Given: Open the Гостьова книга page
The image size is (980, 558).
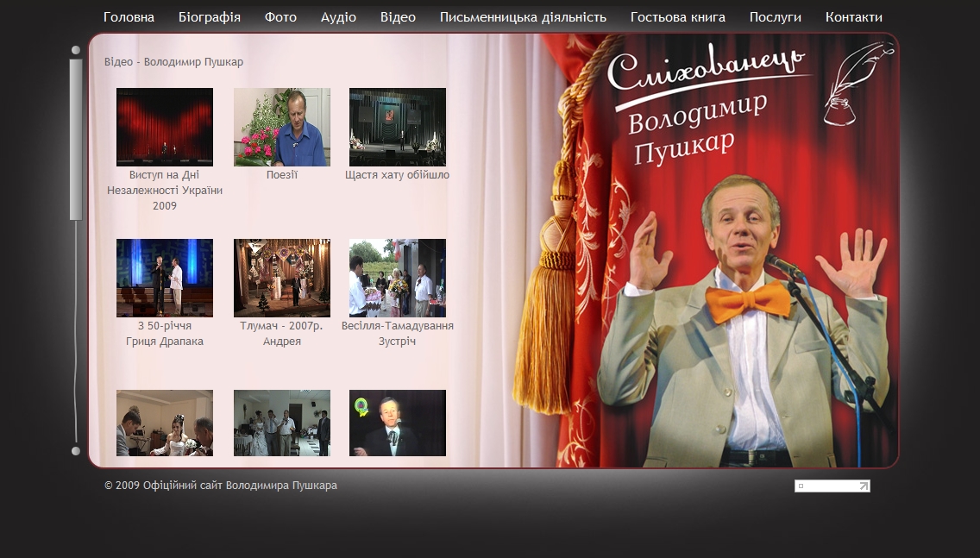Looking at the screenshot, I should (x=678, y=16).
